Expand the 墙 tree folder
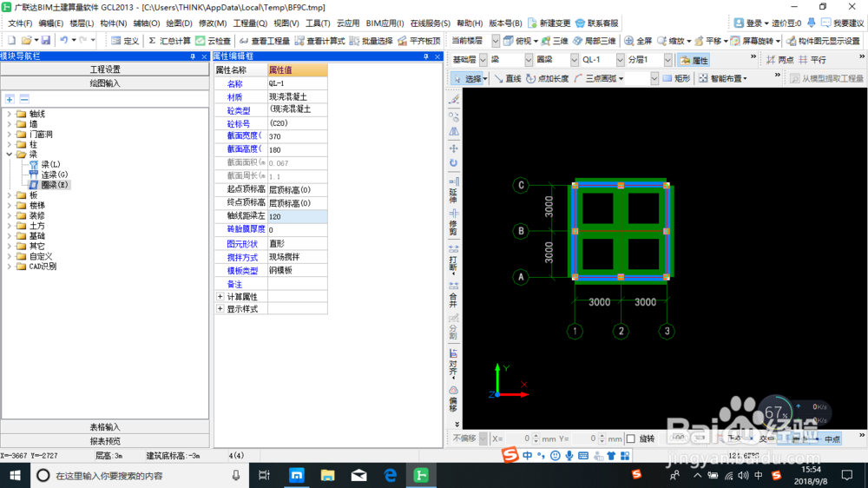Image resolution: width=868 pixels, height=488 pixels. pos(9,124)
